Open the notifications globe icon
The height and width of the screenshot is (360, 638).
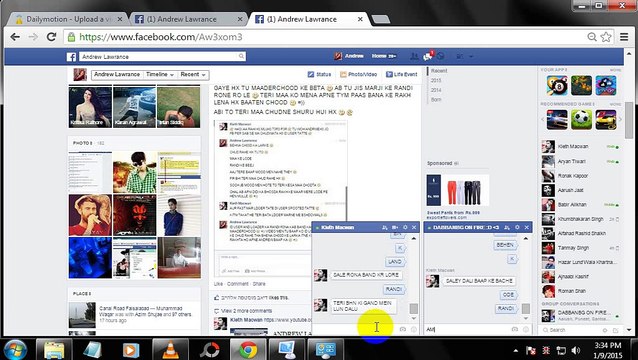coord(441,56)
